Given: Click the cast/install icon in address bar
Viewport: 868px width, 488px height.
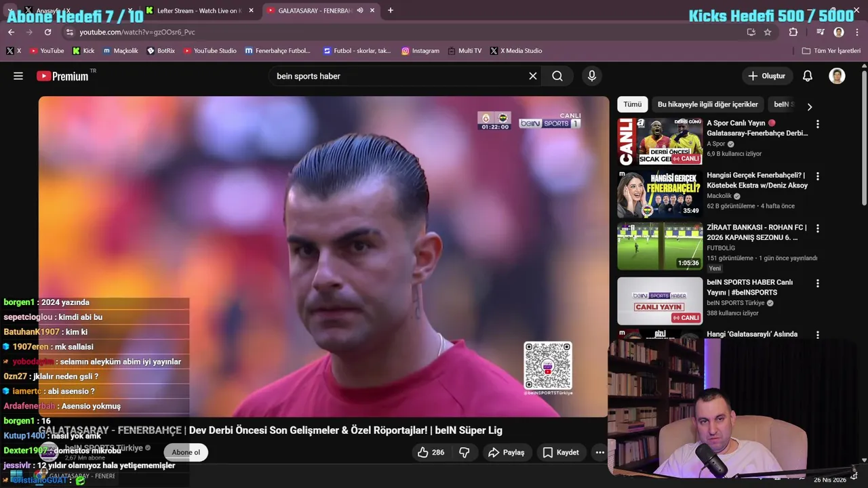Looking at the screenshot, I should coord(751,32).
